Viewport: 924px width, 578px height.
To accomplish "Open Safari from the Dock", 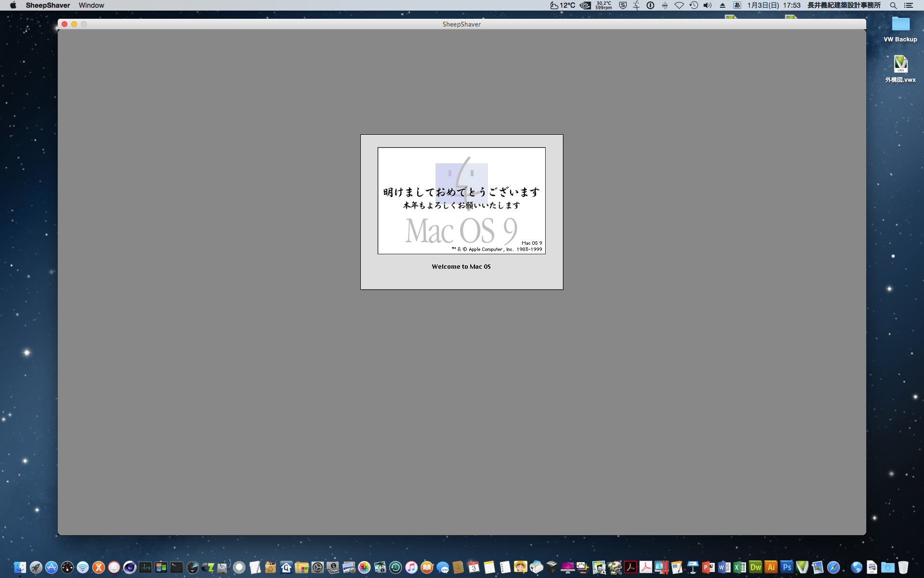I will (x=834, y=567).
